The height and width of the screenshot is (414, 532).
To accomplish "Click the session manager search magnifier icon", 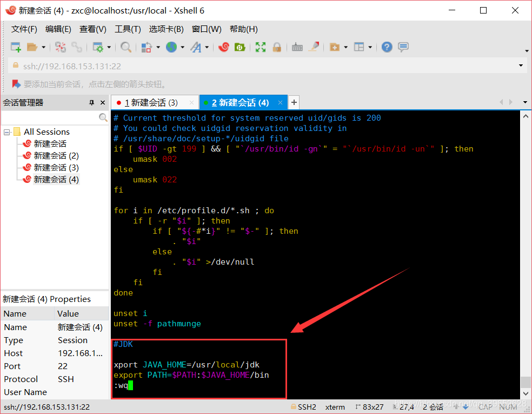I will coord(103,117).
